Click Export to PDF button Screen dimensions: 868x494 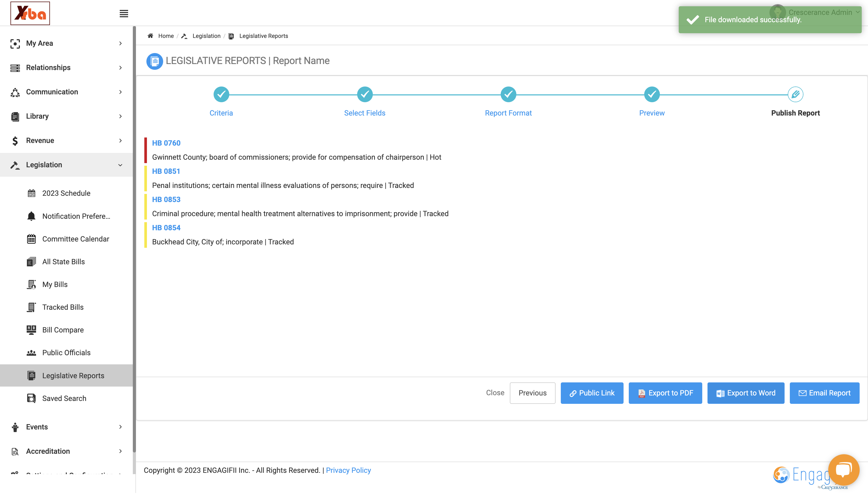[665, 393]
